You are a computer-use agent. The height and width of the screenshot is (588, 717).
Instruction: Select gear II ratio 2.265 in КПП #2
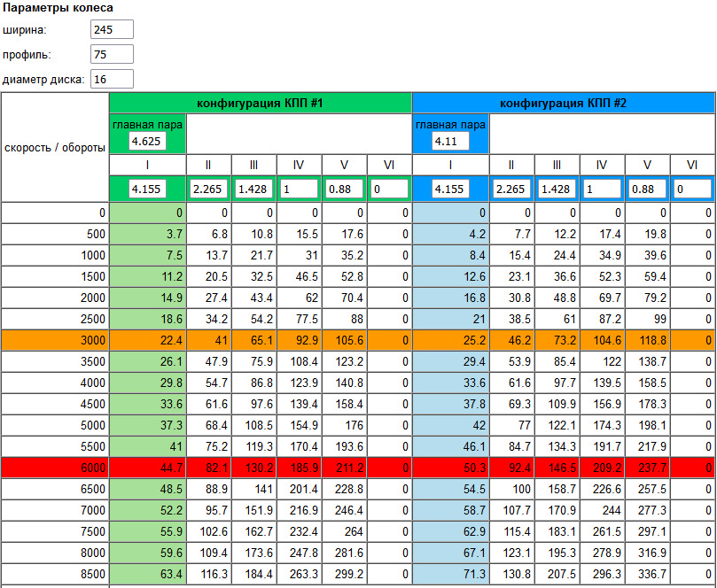click(511, 189)
